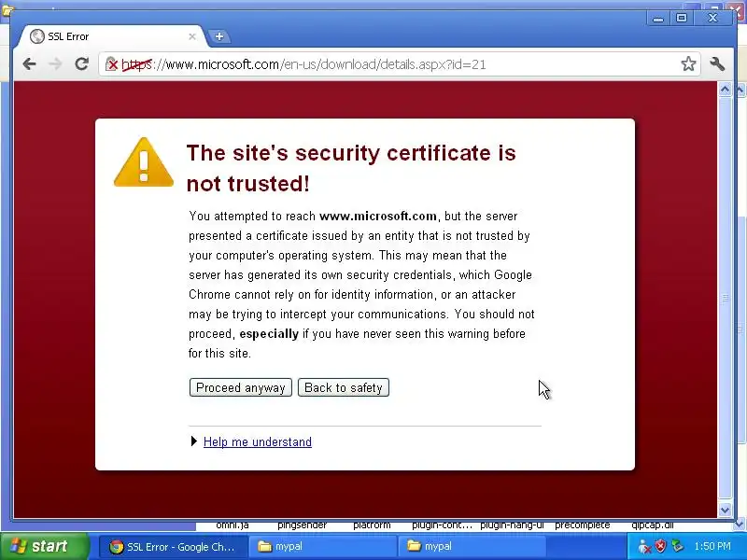The height and width of the screenshot is (560, 747).
Task: Click the page scrollbar down arrow
Action: (725, 510)
